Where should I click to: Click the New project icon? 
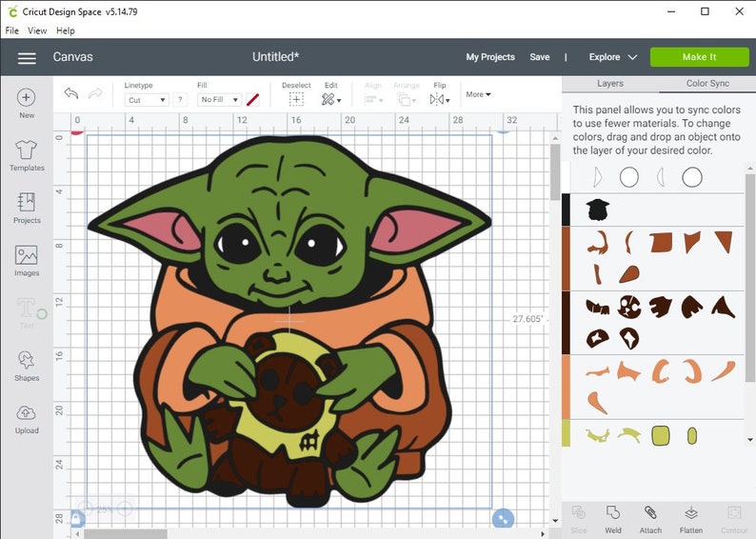[27, 97]
